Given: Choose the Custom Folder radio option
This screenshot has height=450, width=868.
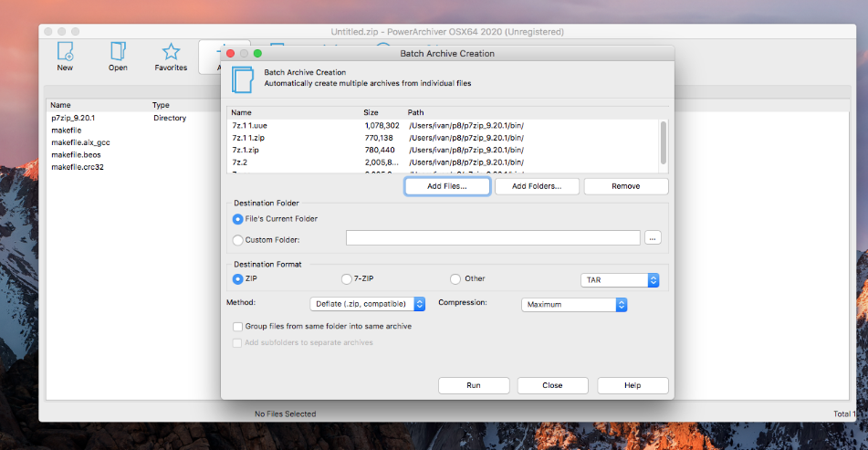Looking at the screenshot, I should 238,240.
